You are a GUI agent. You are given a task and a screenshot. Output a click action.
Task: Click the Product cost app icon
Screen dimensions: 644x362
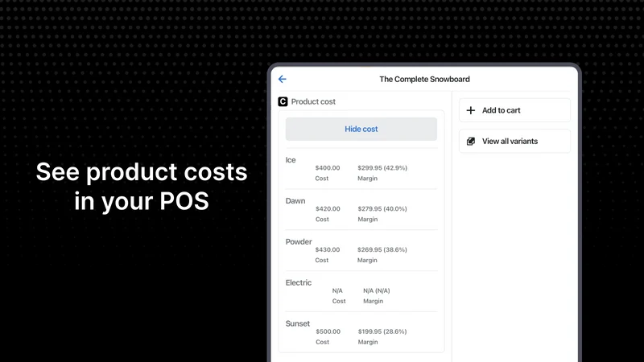tap(283, 101)
